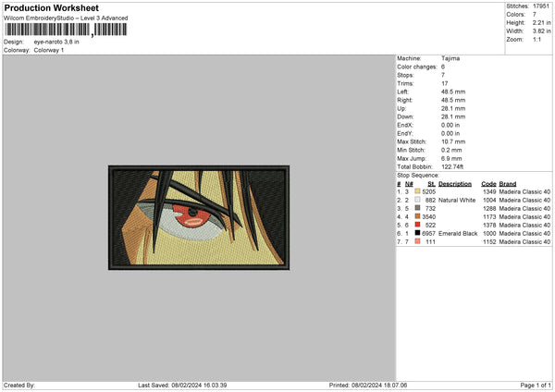The height and width of the screenshot is (392, 555).
Task: Select thread code 1378
Action: tap(489, 225)
